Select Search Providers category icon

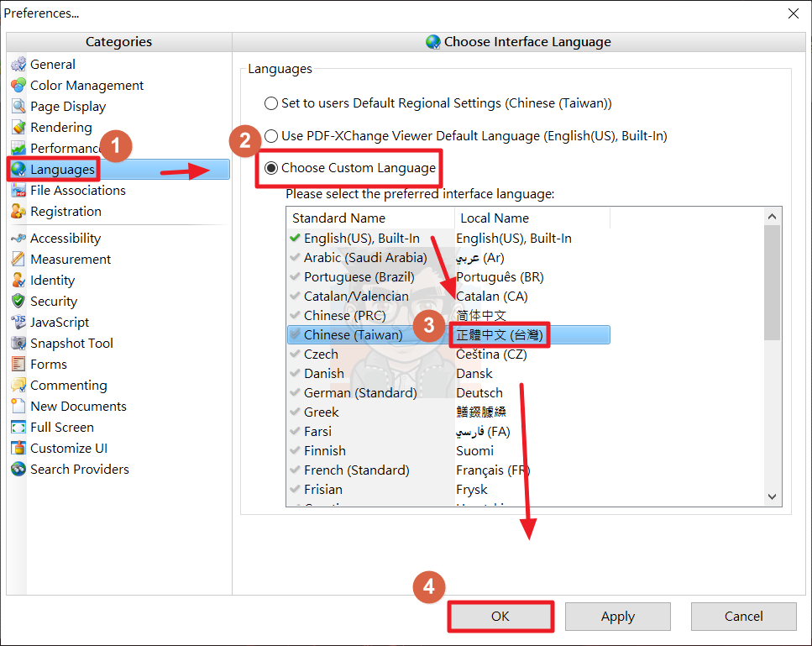[x=18, y=469]
